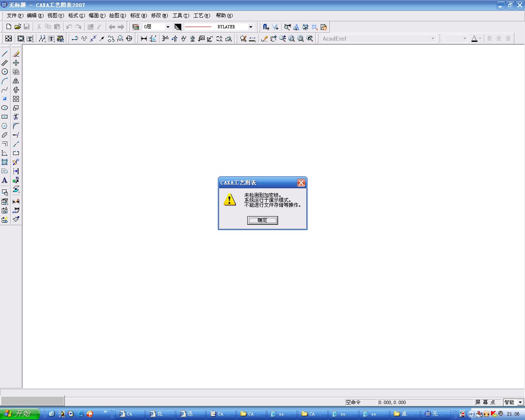Click the zoom window magnifier icon
This screenshot has height=420, width=525.
tap(292, 39)
